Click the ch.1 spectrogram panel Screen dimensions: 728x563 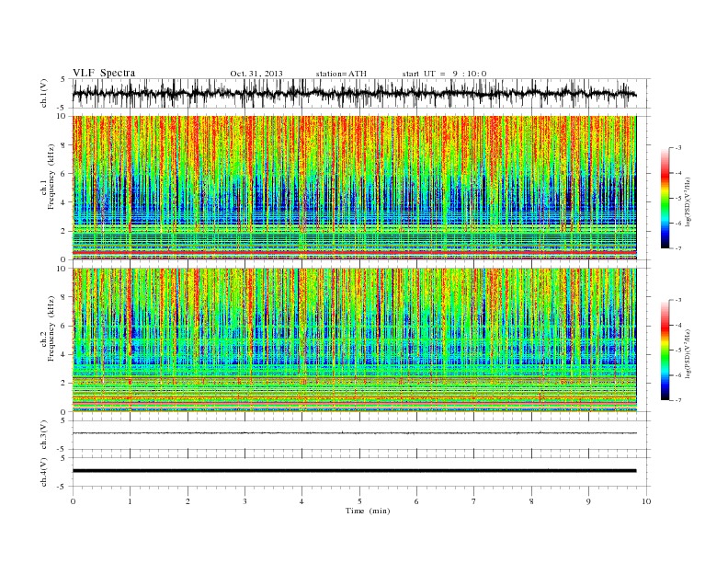point(354,188)
